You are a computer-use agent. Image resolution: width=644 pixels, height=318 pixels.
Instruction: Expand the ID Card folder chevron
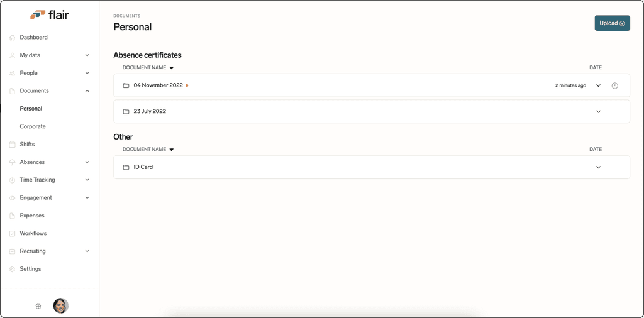pyautogui.click(x=599, y=167)
